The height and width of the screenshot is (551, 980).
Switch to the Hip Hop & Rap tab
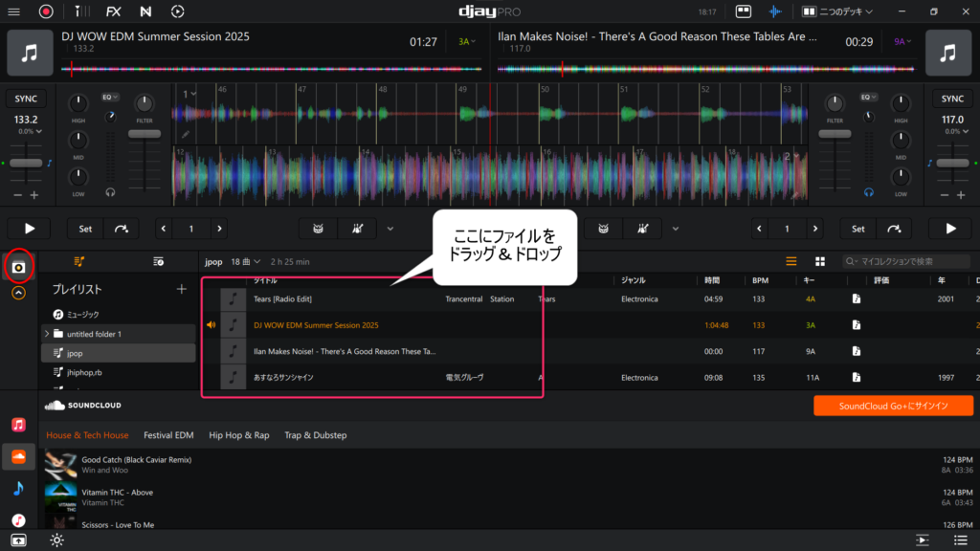coord(238,435)
